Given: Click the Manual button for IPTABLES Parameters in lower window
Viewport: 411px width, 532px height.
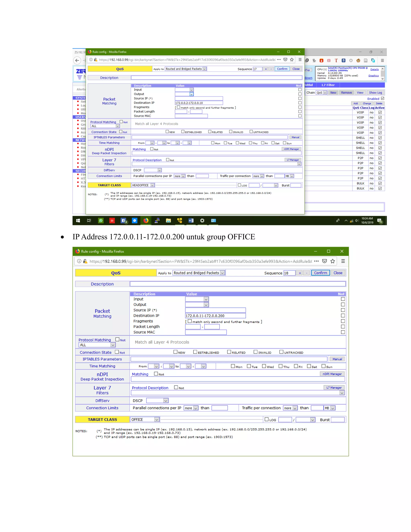Looking at the screenshot, I should tap(337, 359).
